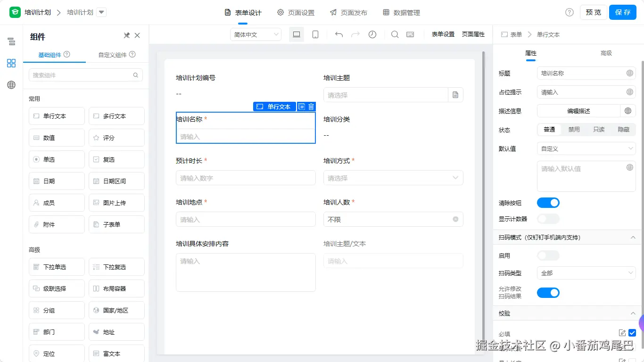The image size is (644, 362).
Task: Switch to desktop preview device icon
Action: pos(297,34)
